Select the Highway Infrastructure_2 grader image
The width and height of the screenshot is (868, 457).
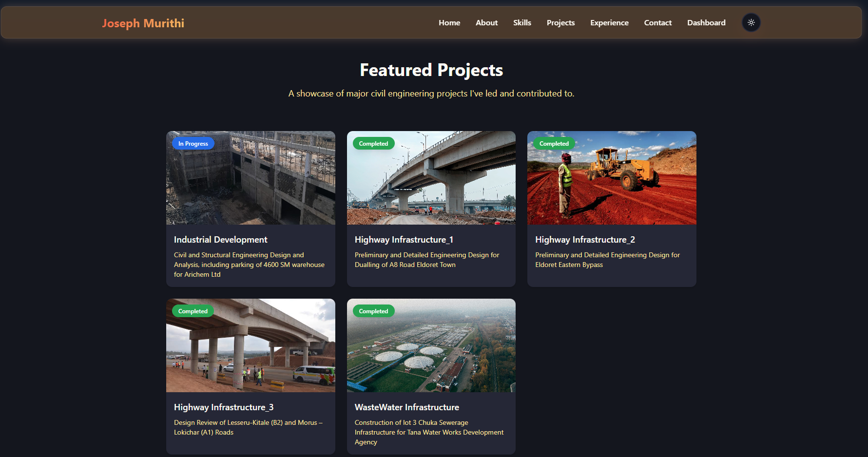pyautogui.click(x=612, y=178)
